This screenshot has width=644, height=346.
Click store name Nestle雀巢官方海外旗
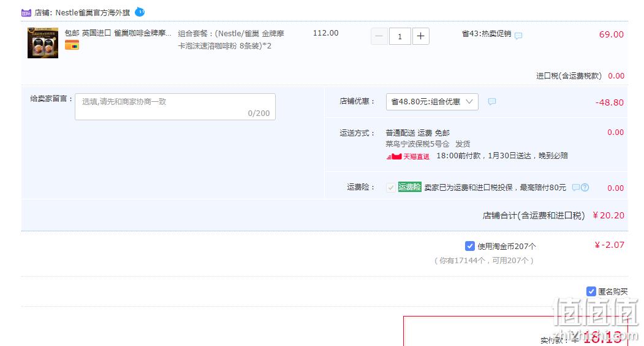coord(93,13)
